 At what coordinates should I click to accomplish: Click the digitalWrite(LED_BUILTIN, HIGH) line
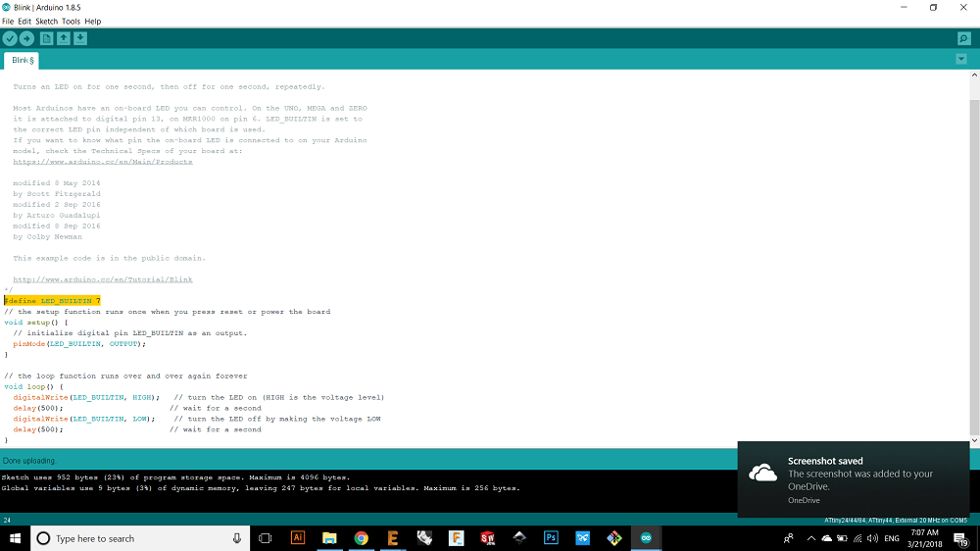[86, 398]
